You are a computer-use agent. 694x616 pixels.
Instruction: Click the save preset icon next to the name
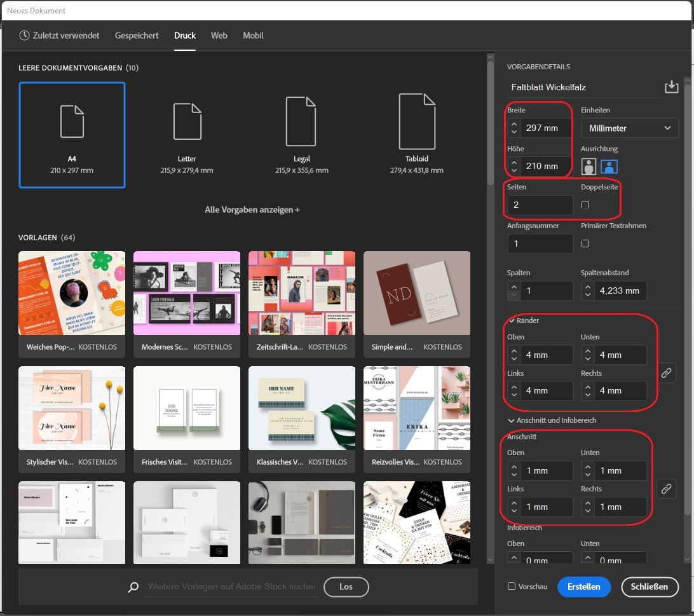pyautogui.click(x=671, y=87)
